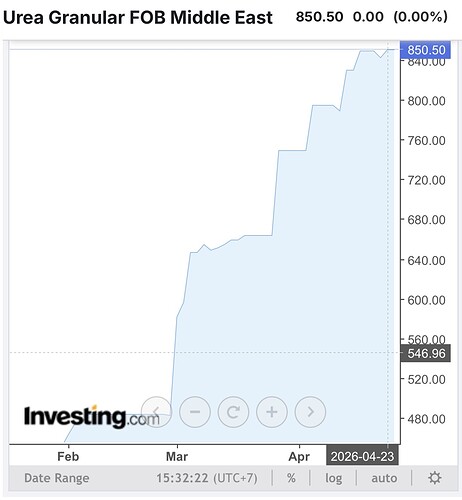
Task: Click the Investing.com logo
Action: [x=92, y=417]
